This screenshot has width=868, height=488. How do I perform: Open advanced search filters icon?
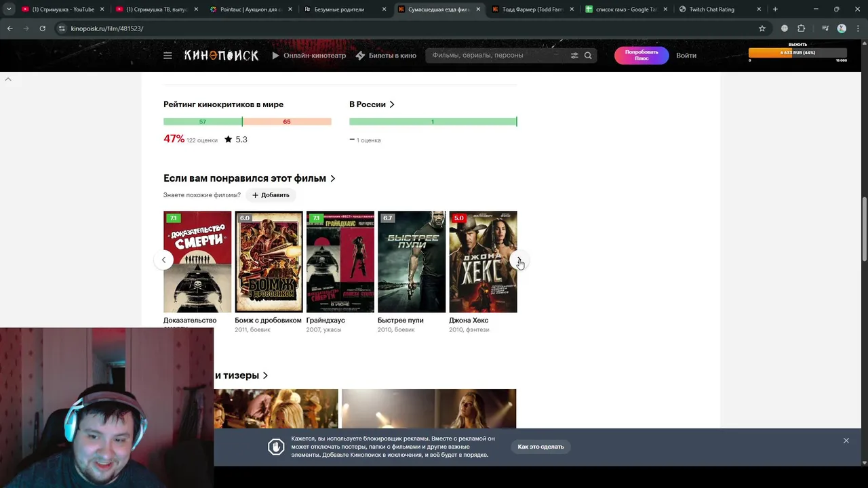[574, 56]
